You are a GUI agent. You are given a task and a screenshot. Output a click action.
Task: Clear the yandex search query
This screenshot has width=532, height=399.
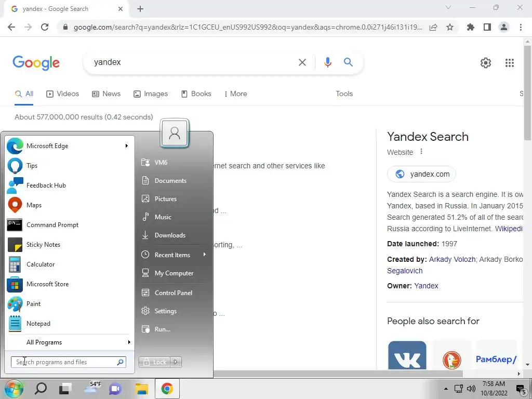coord(302,62)
